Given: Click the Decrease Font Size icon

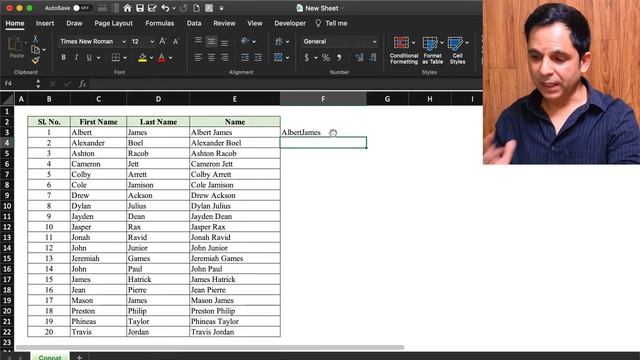Looking at the screenshot, I should (x=176, y=41).
